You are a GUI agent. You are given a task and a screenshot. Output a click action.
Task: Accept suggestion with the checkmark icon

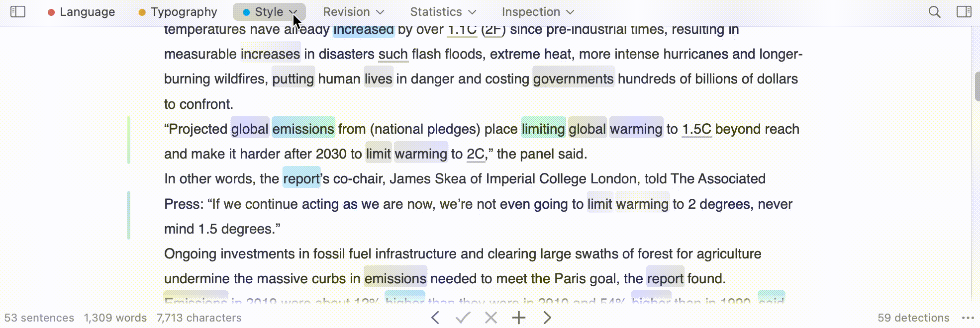pyautogui.click(x=463, y=318)
